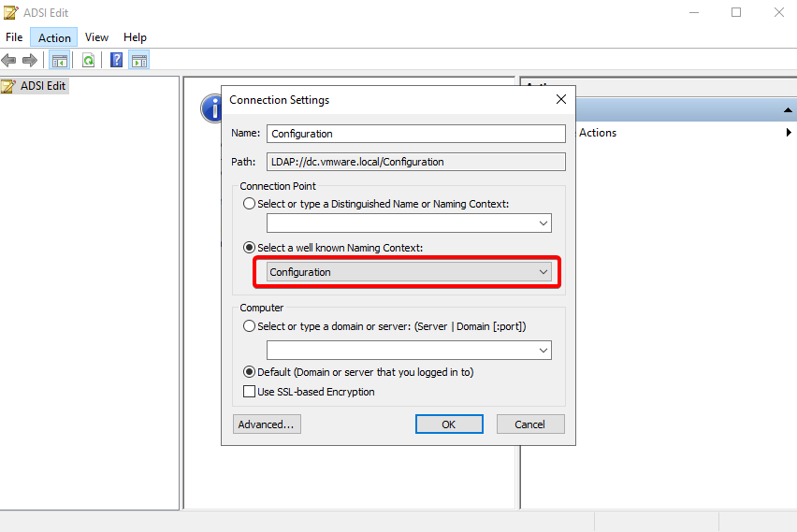Toggle Show/Hide Console Tree icon
Image resolution: width=797 pixels, height=532 pixels.
click(x=59, y=61)
